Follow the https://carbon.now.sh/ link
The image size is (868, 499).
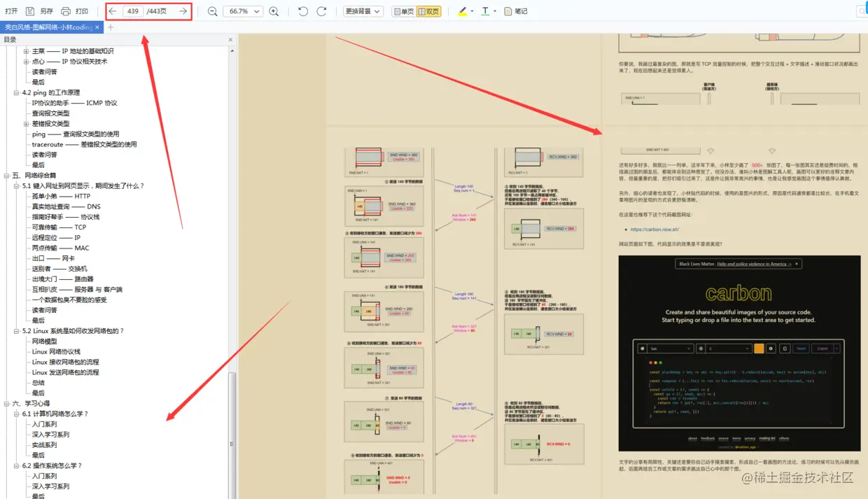click(x=654, y=229)
